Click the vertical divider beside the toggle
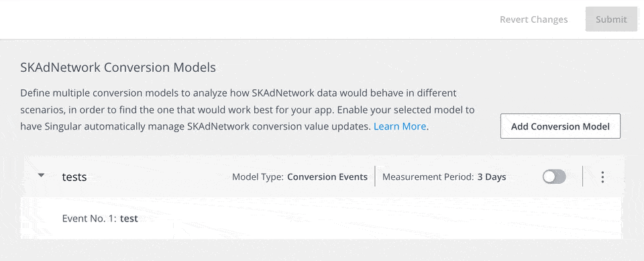This screenshot has height=261, width=644. (582, 176)
